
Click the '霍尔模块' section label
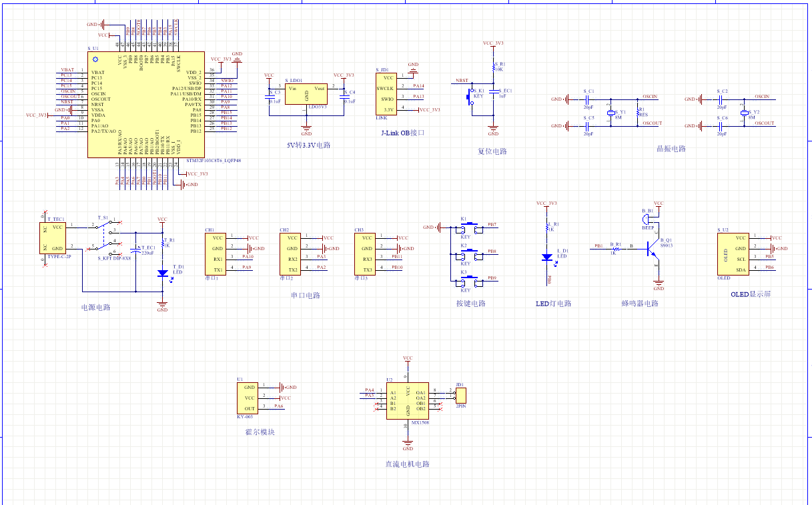click(260, 432)
